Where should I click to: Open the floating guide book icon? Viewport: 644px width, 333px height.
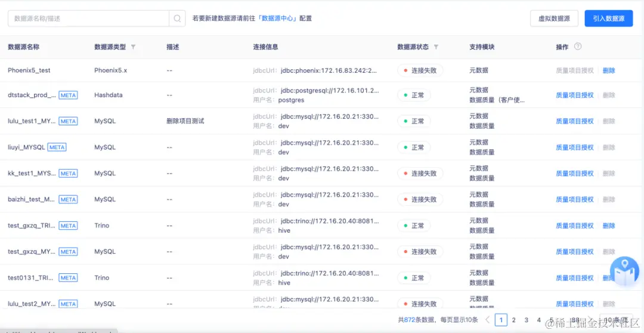click(x=624, y=272)
